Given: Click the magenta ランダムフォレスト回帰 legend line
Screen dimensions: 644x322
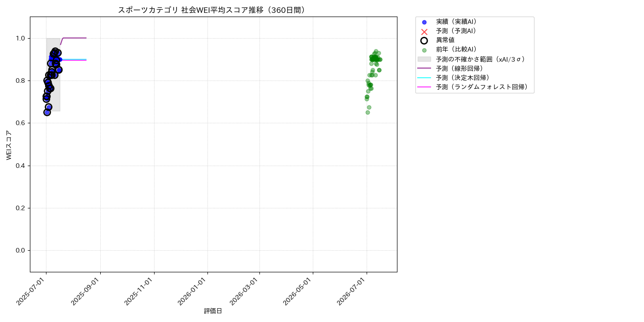Looking at the screenshot, I should (x=424, y=87).
